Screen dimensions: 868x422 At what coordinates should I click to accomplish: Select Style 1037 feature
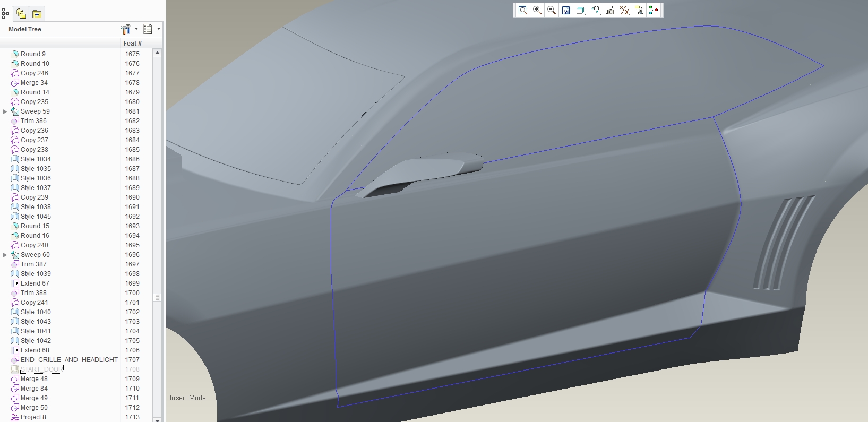(36, 188)
